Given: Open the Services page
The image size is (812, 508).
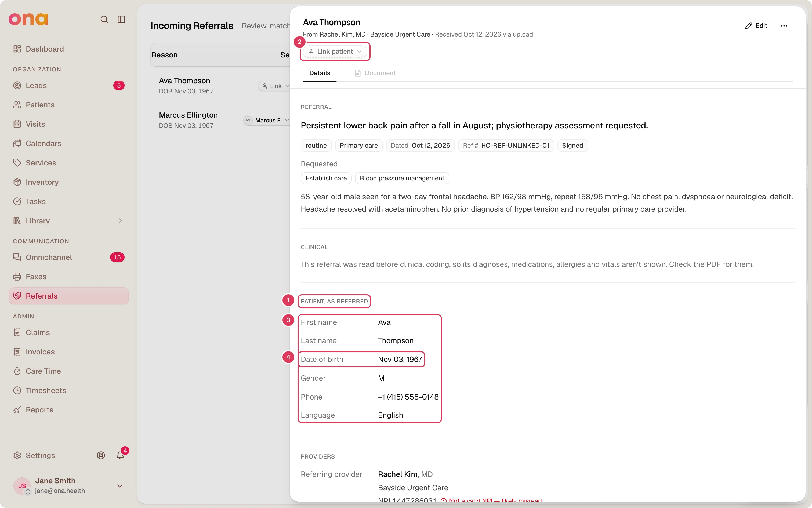Looking at the screenshot, I should coord(68,163).
